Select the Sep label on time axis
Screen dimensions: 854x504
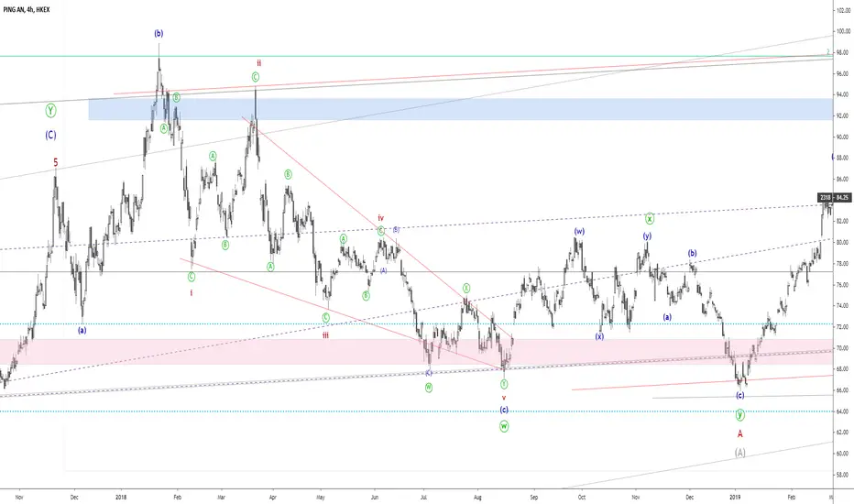(533, 497)
